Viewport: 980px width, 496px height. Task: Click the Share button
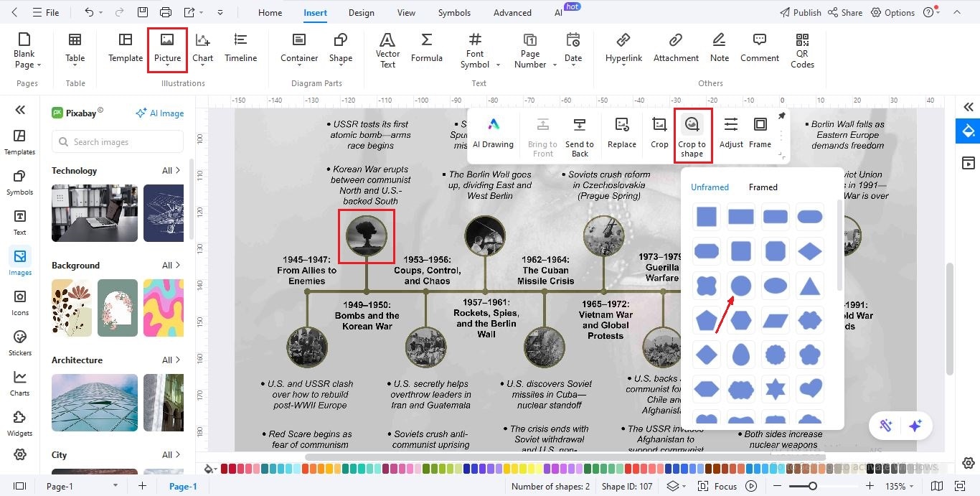845,12
